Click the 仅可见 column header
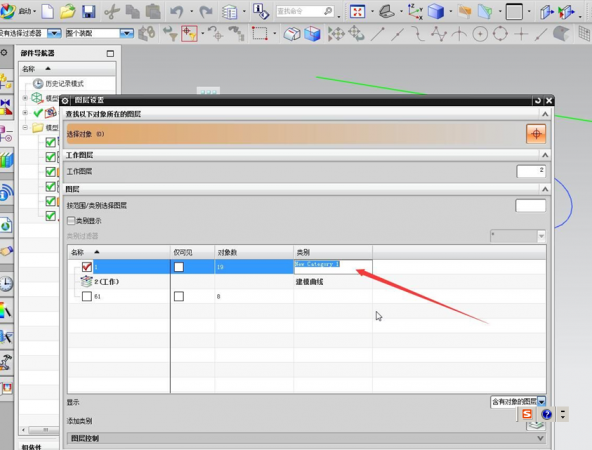The width and height of the screenshot is (592, 450). click(x=192, y=252)
